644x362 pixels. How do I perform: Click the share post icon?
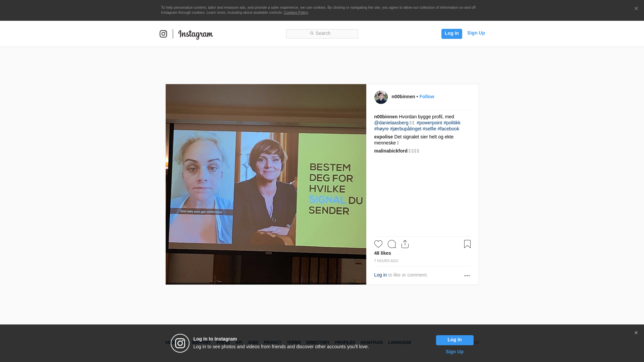pos(405,244)
